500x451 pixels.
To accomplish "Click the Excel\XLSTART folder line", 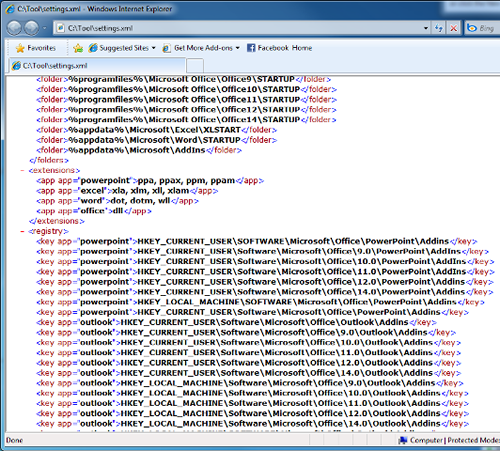I will pyautogui.click(x=156, y=130).
